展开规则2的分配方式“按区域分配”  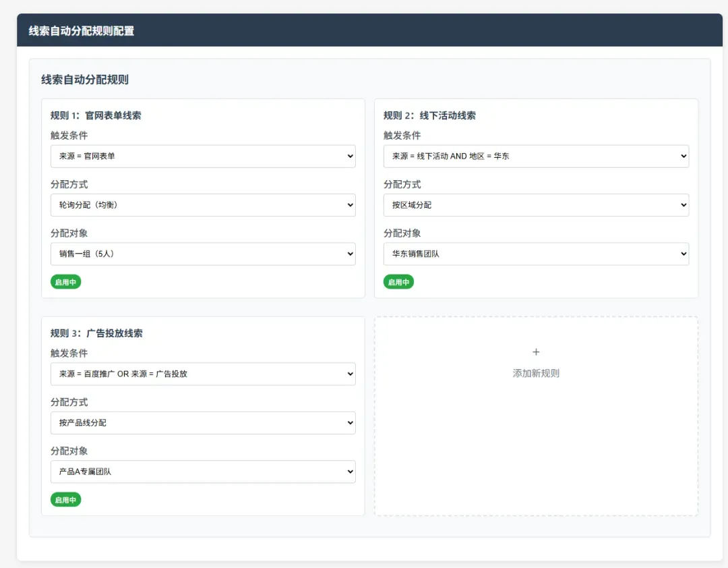[536, 205]
